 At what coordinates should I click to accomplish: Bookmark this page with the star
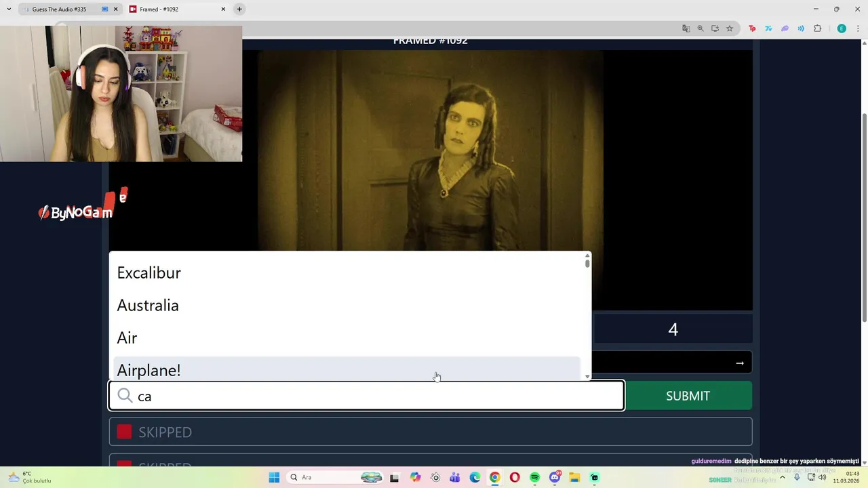tap(730, 28)
